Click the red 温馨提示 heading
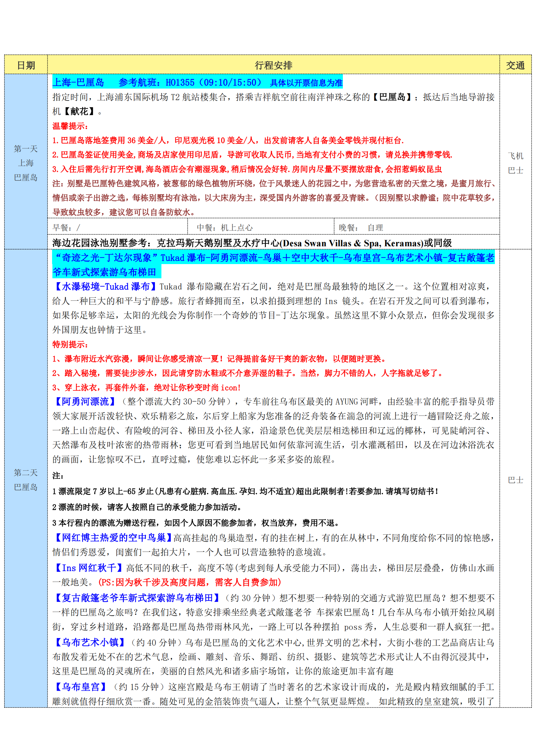 tap(70, 126)
